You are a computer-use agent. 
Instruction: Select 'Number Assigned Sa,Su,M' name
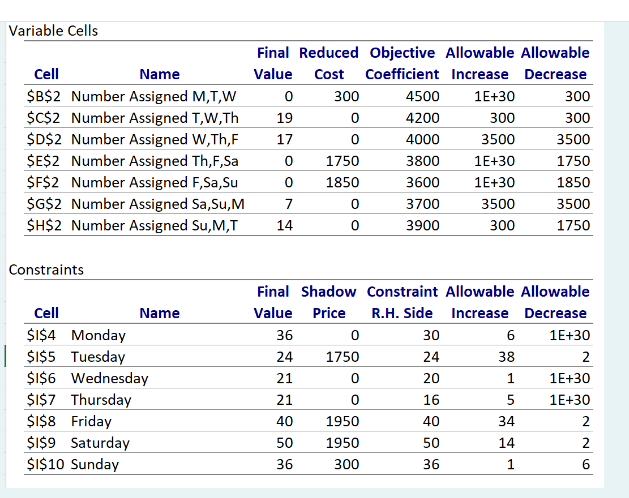(x=158, y=204)
